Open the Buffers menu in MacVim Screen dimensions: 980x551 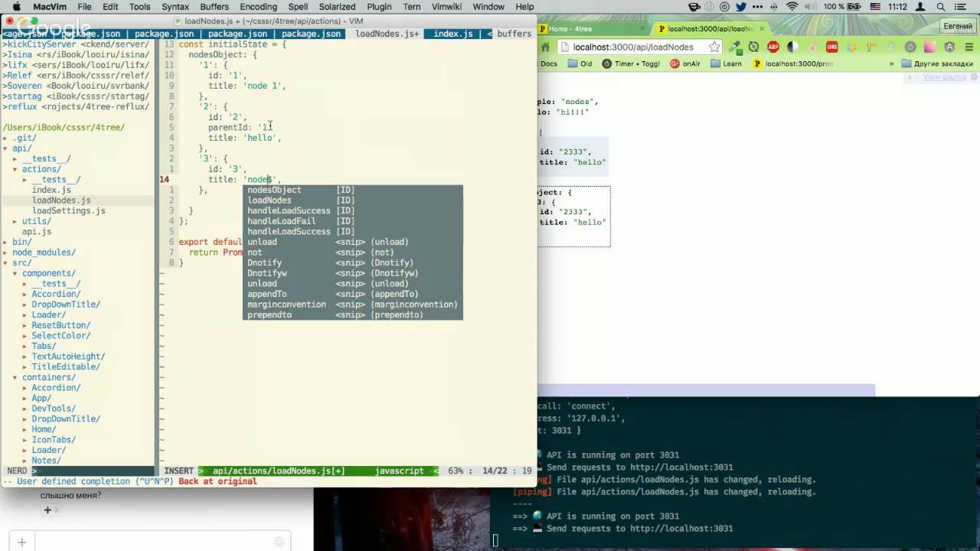(214, 7)
